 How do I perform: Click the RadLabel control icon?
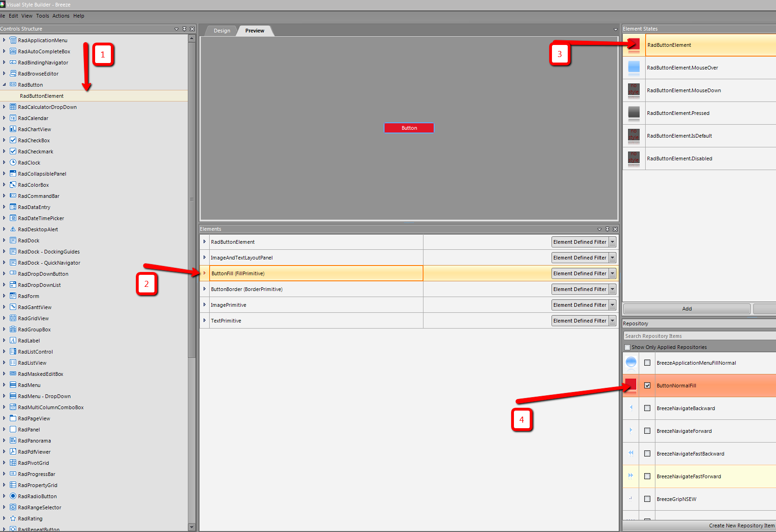(13, 341)
